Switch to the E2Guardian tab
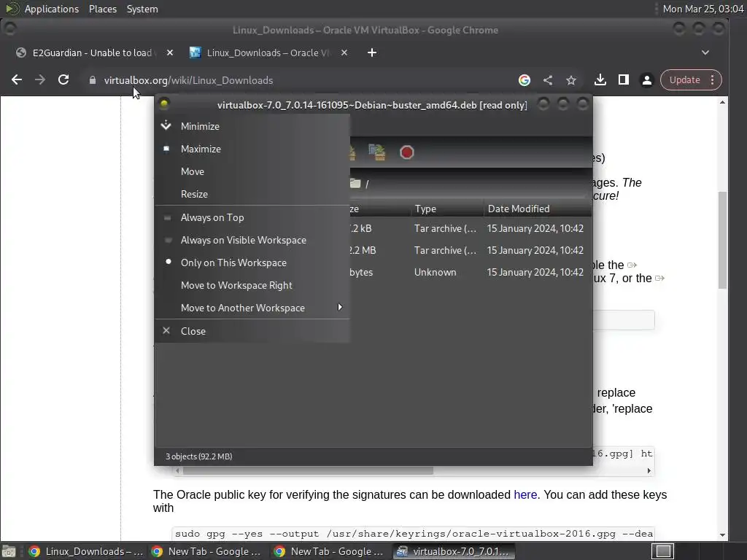Image resolution: width=747 pixels, height=560 pixels. (x=91, y=52)
